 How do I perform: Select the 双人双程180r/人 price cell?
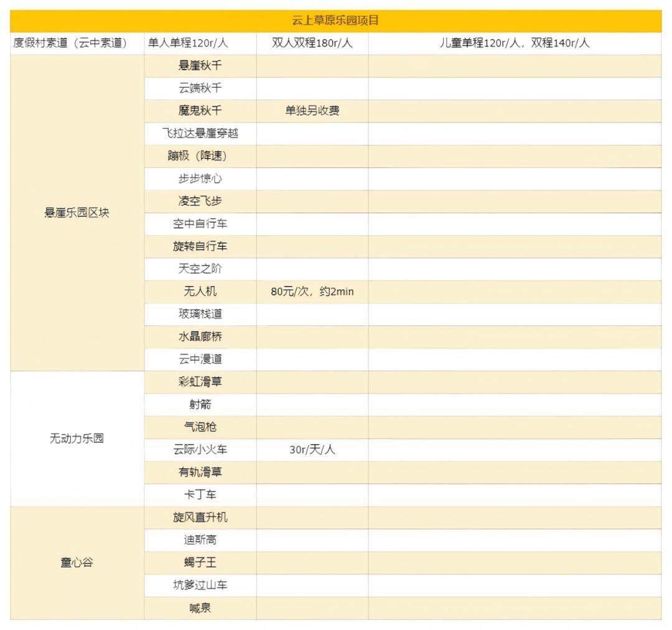click(x=312, y=43)
